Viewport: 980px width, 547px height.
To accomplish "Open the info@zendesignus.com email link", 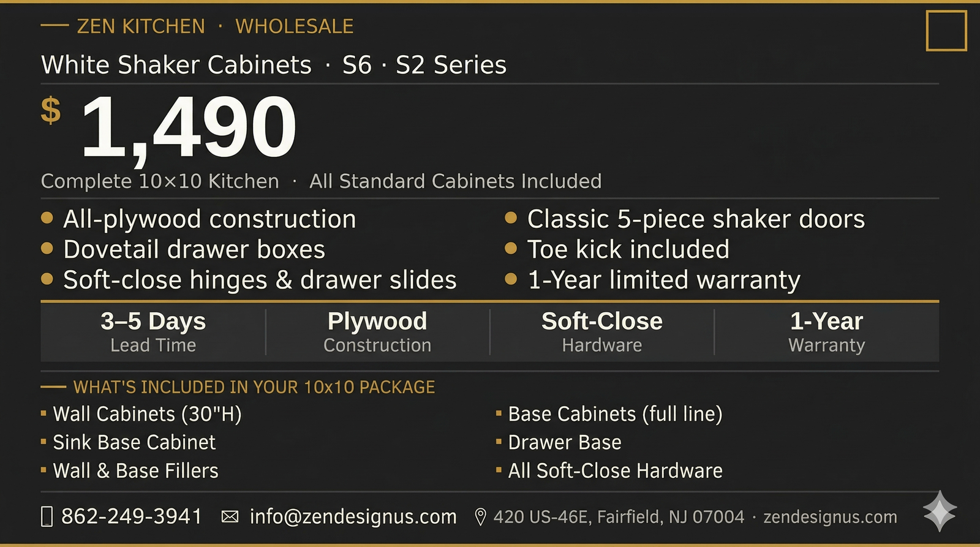I will (x=353, y=517).
